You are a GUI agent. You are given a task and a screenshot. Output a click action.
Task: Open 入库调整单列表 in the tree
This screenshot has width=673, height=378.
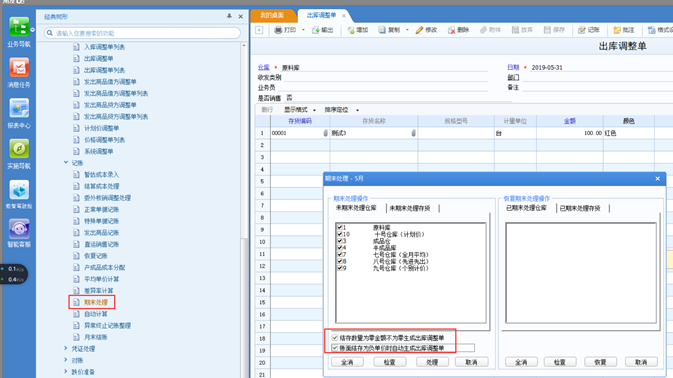[104, 47]
